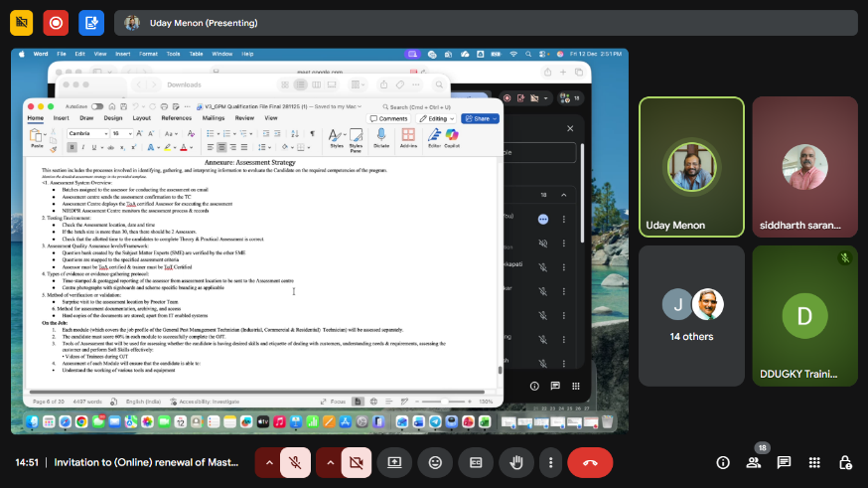
Task: Open the activities grid icon
Action: 814,462
